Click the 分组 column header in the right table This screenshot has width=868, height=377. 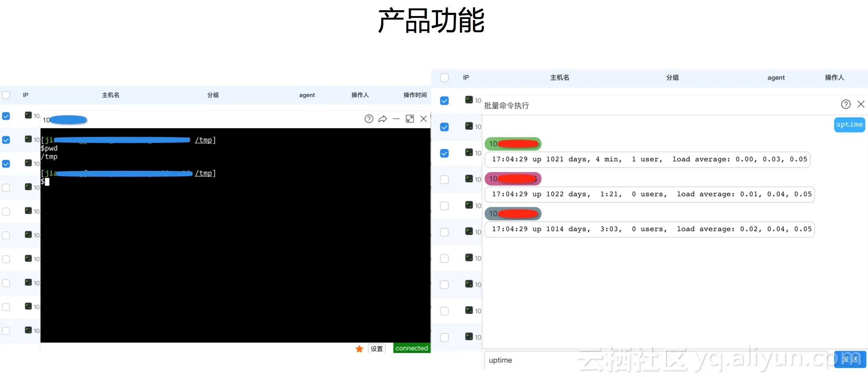click(672, 78)
